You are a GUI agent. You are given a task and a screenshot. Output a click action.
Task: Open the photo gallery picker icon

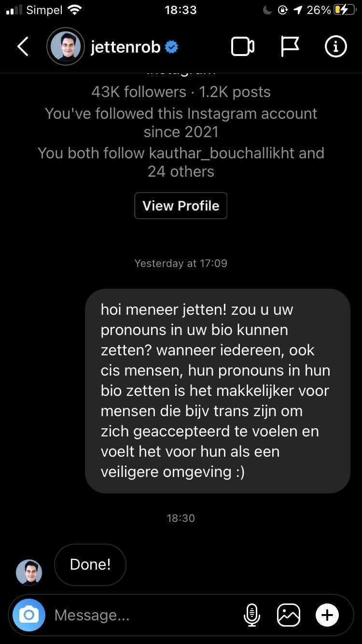pyautogui.click(x=289, y=615)
